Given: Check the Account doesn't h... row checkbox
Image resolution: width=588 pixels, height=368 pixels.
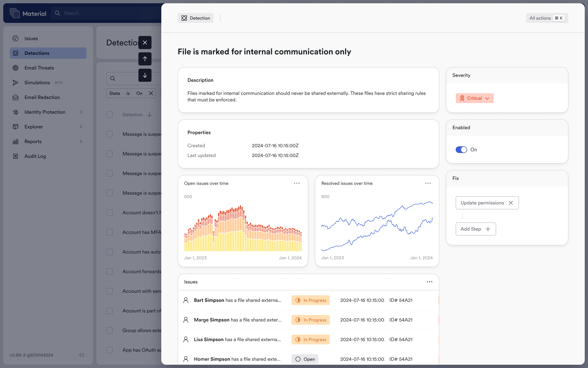Looking at the screenshot, I should [109, 213].
